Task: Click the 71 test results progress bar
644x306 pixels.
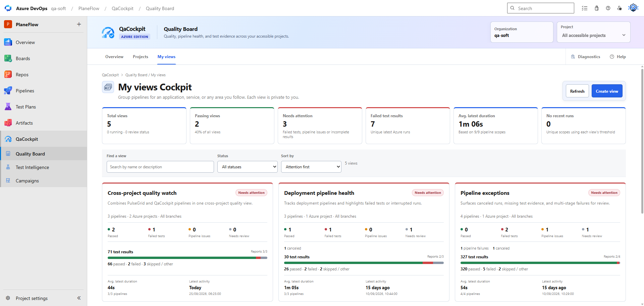Action: point(187,258)
